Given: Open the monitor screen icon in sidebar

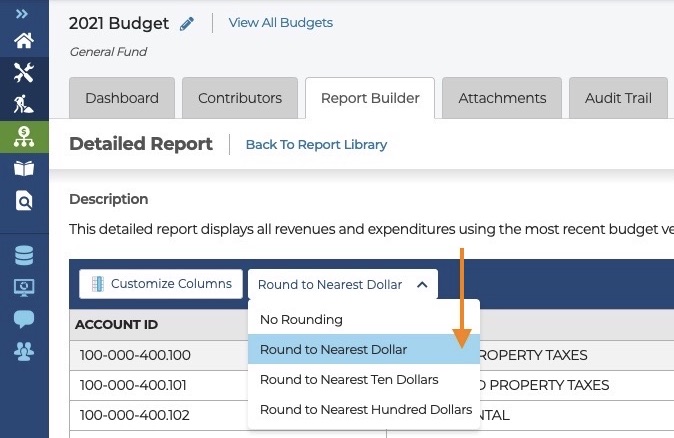Looking at the screenshot, I should (x=24, y=288).
